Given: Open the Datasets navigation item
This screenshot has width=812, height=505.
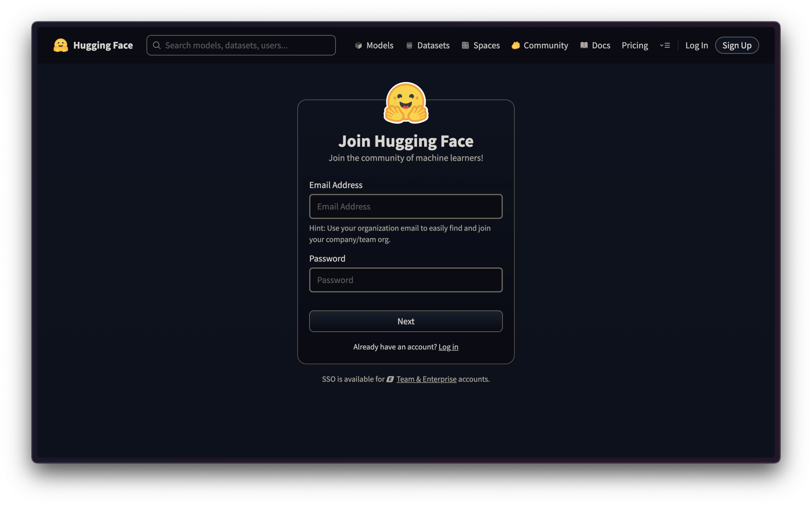Looking at the screenshot, I should pos(433,45).
